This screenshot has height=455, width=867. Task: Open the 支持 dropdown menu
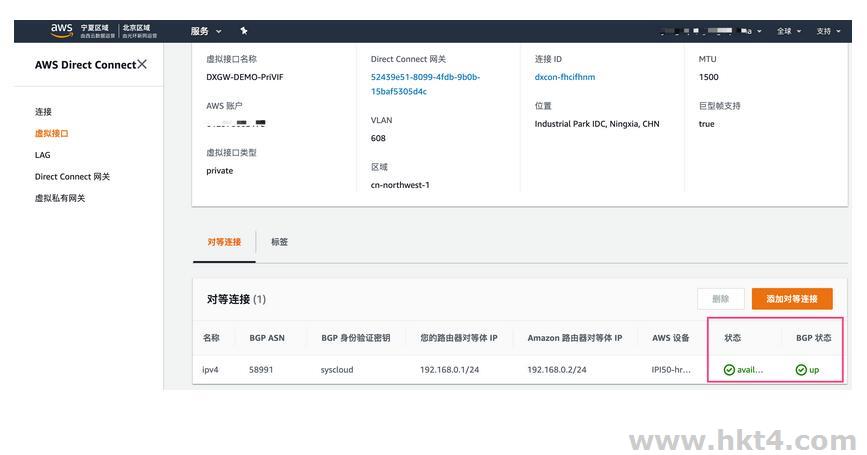pos(828,31)
